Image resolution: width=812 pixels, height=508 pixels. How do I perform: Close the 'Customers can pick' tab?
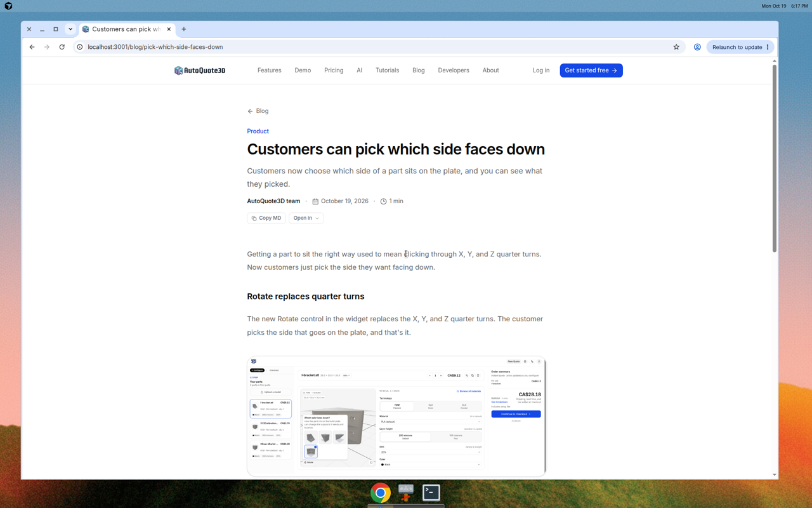click(169, 29)
